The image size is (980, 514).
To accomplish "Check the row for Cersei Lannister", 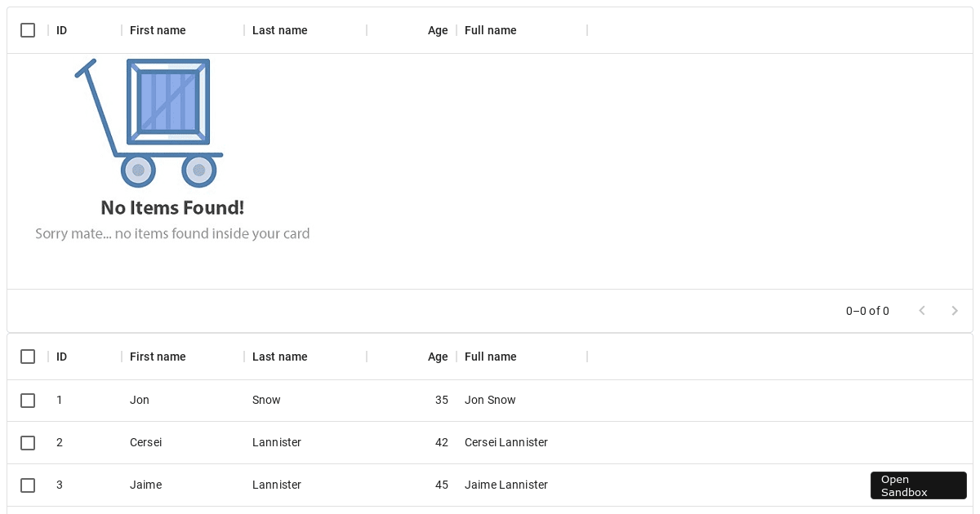I will [x=28, y=443].
